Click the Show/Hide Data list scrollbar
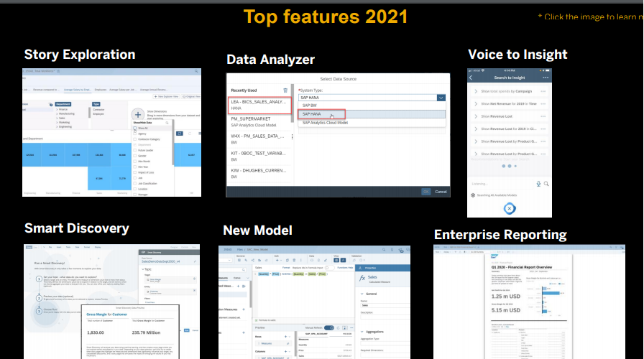 (x=173, y=142)
